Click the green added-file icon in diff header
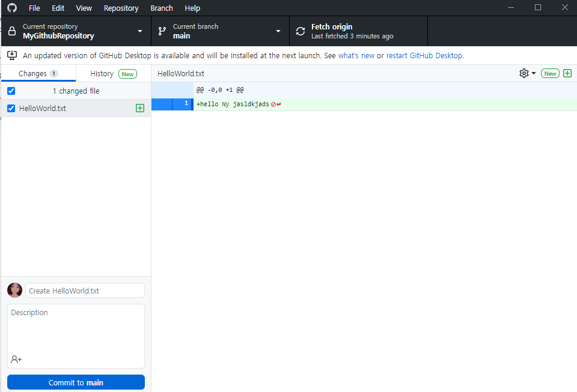The width and height of the screenshot is (577, 392). [x=567, y=73]
